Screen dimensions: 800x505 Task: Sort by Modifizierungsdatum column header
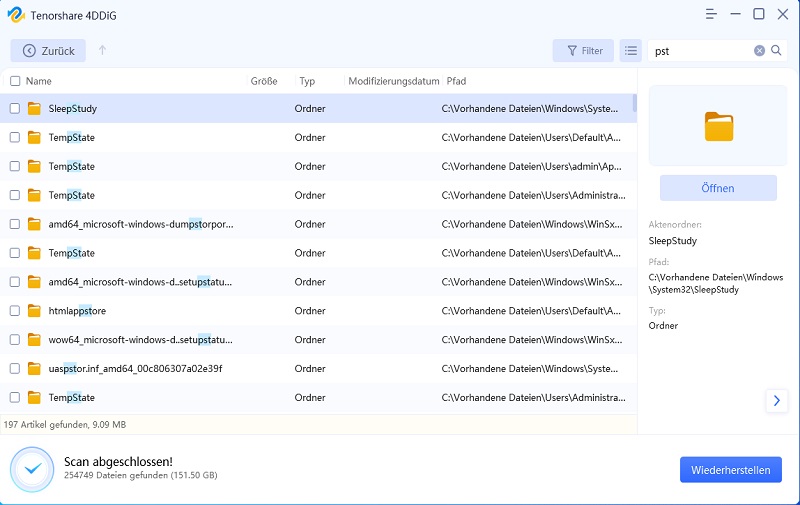pyautogui.click(x=393, y=81)
